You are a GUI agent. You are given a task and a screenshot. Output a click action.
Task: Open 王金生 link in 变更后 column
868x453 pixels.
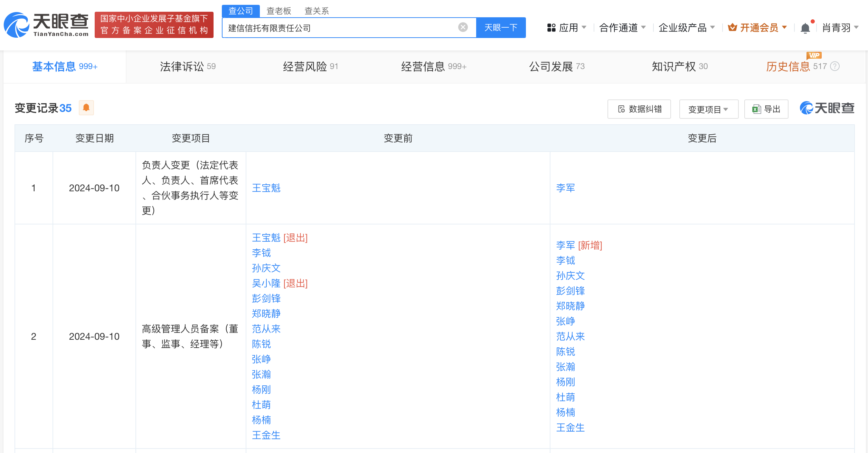point(570,427)
